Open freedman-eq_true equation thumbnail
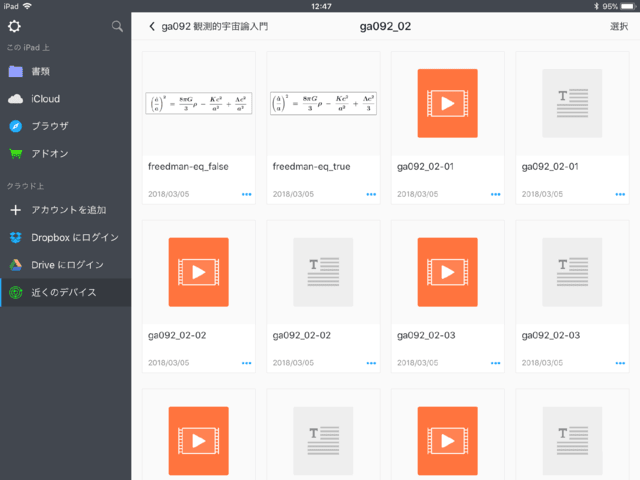640x480 pixels. (323, 103)
